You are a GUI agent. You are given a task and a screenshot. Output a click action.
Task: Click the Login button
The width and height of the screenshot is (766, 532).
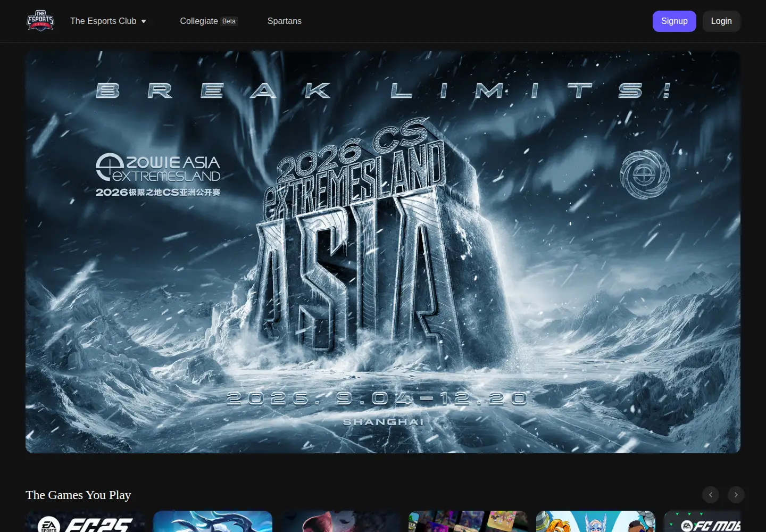tap(721, 21)
